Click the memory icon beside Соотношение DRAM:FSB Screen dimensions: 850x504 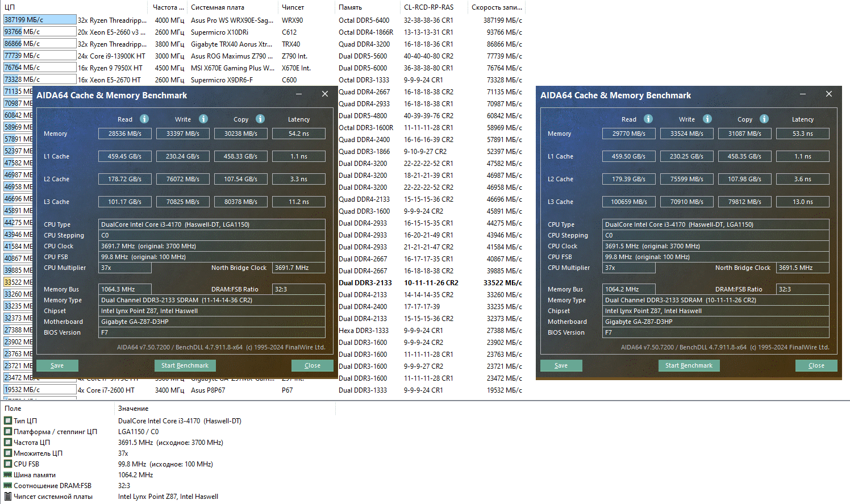pos(8,485)
